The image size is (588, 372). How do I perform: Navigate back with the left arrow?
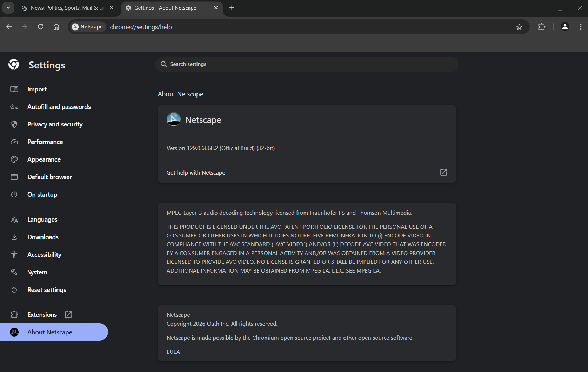(9, 27)
